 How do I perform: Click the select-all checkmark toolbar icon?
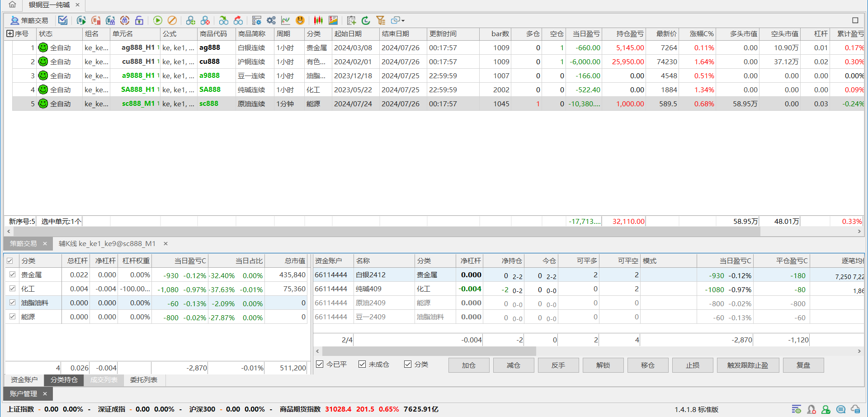tap(63, 20)
